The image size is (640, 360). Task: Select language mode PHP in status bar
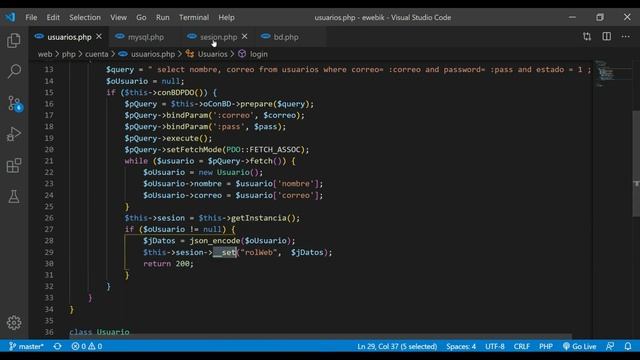546,347
